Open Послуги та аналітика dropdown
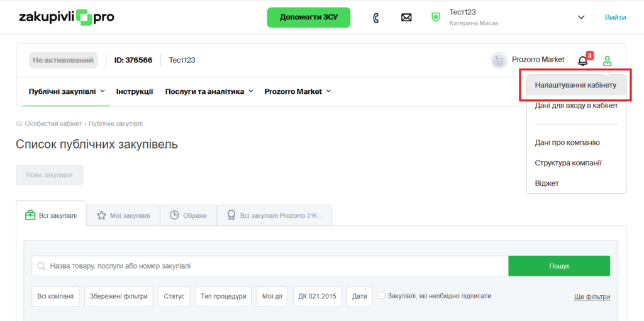644x321 pixels. [209, 91]
